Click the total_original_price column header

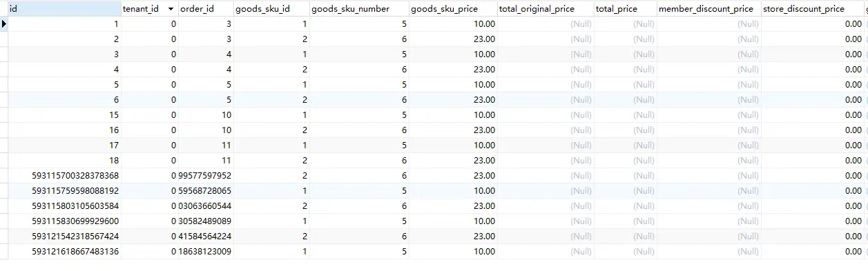point(546,9)
